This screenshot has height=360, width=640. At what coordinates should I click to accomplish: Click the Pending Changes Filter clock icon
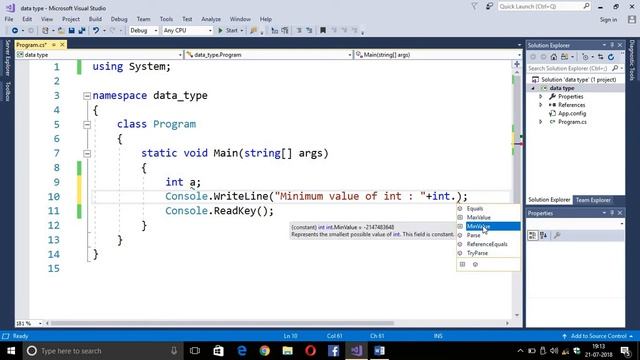pyautogui.click(x=585, y=57)
